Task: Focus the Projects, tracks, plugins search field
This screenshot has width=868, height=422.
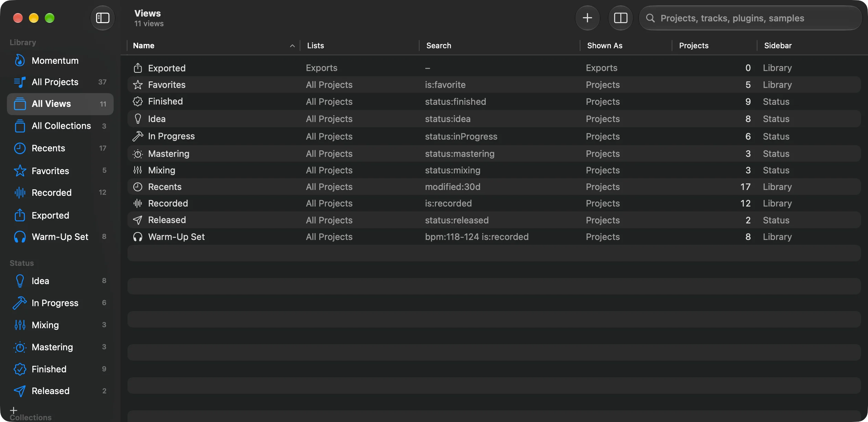Action: (750, 18)
